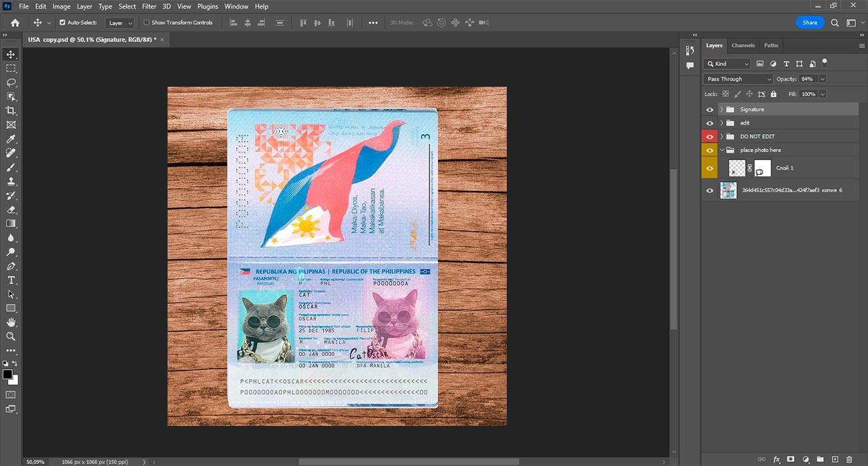Open the Fill slider dropdown arrow

[x=822, y=94]
